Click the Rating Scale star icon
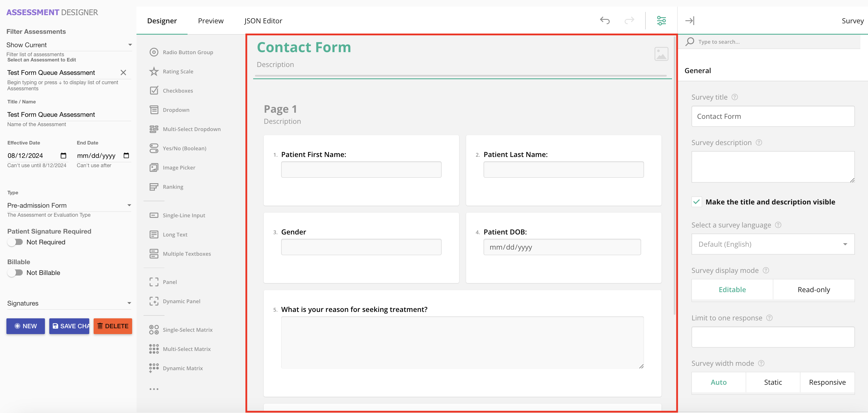Image resolution: width=868 pixels, height=413 pixels. (154, 71)
